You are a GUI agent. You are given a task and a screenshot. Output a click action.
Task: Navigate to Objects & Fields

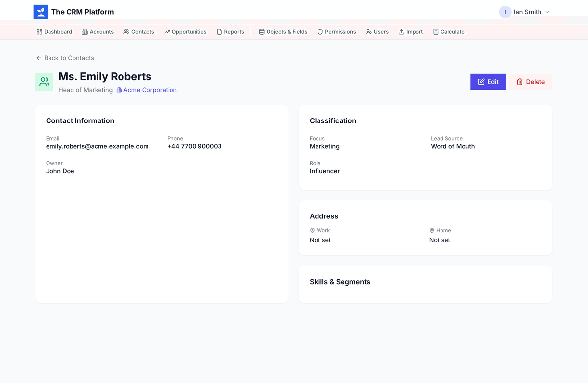[x=283, y=32]
